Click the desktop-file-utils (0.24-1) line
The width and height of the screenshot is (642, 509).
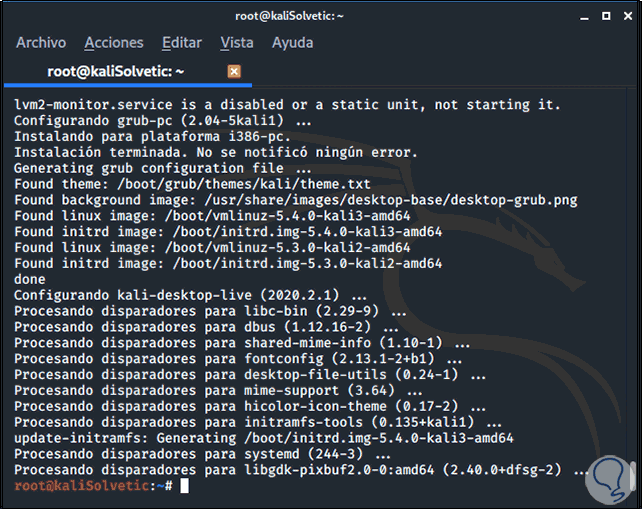coord(250,375)
